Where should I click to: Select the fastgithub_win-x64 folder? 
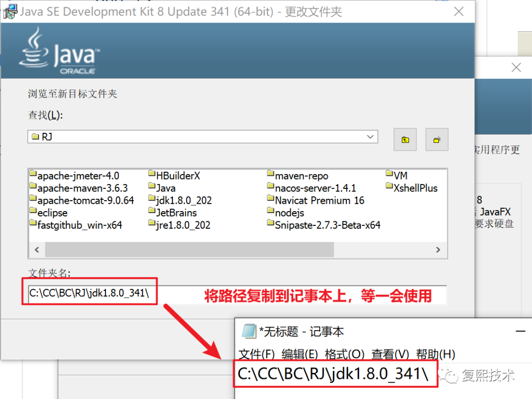(x=76, y=225)
